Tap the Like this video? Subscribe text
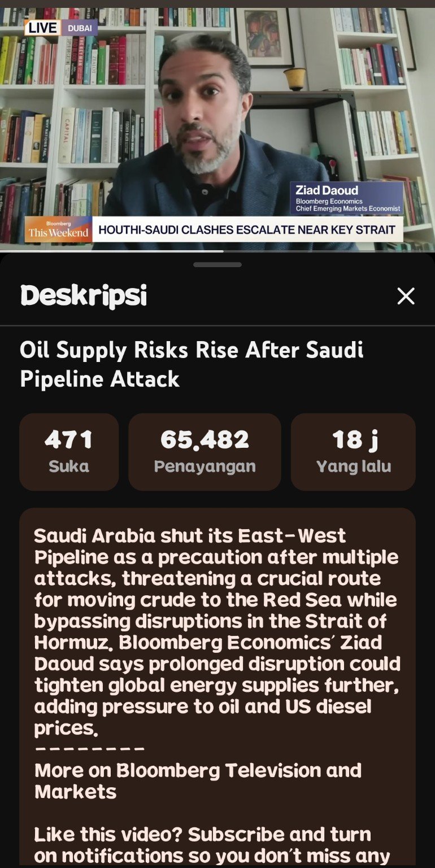 203,845
